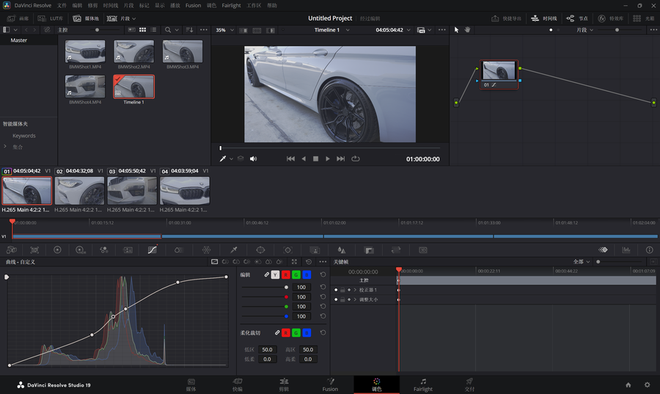Click play in the viewer transport
Viewport: 660px width, 394px height.
click(327, 159)
